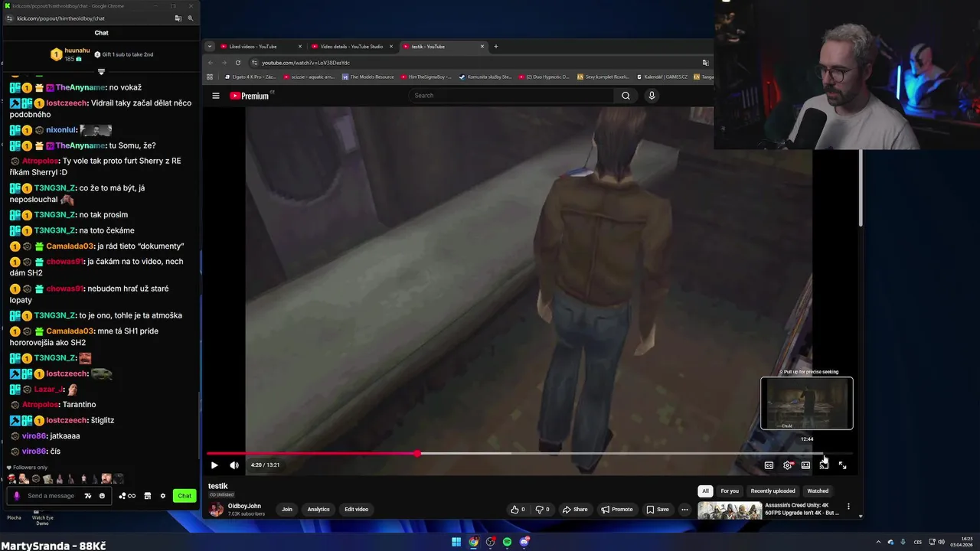Focus the YouTube search field
This screenshot has width=980, height=551.
pyautogui.click(x=511, y=96)
